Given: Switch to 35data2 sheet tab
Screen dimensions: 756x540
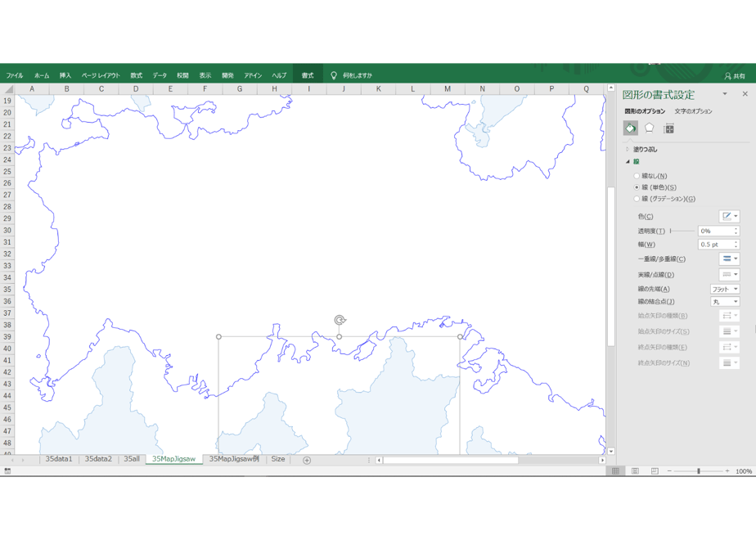Looking at the screenshot, I should [98, 459].
